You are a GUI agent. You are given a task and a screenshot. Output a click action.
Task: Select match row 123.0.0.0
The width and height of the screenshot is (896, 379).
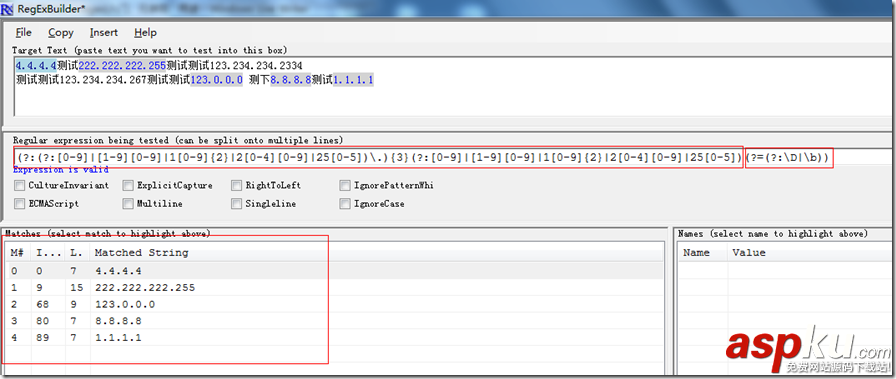point(334,304)
